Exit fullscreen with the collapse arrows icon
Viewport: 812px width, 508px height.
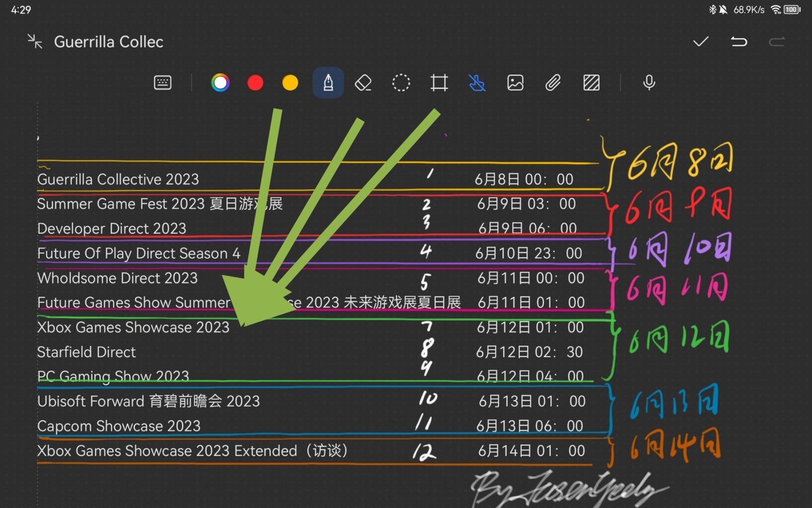tap(35, 41)
